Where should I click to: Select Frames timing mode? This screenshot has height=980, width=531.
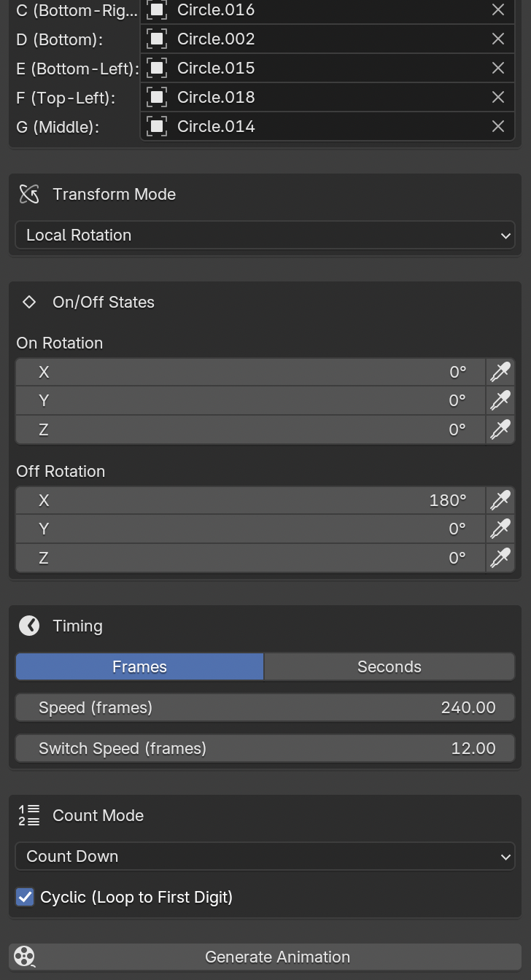(x=139, y=666)
